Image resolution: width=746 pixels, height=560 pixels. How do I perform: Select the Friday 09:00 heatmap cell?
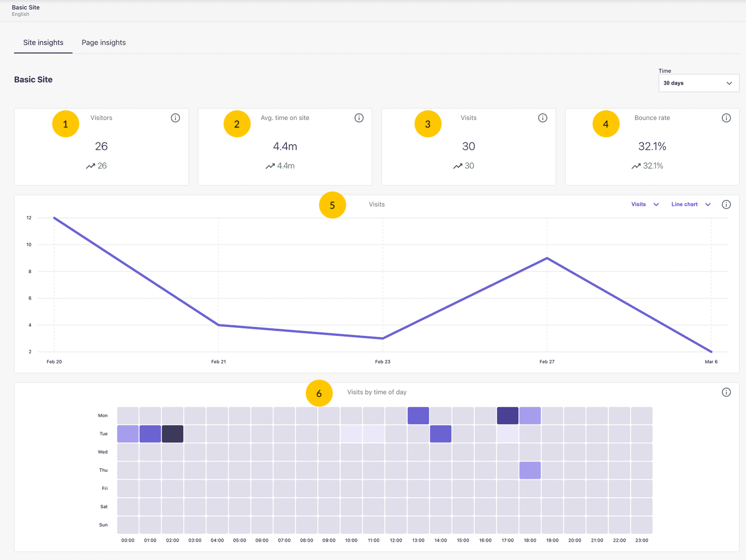point(329,489)
